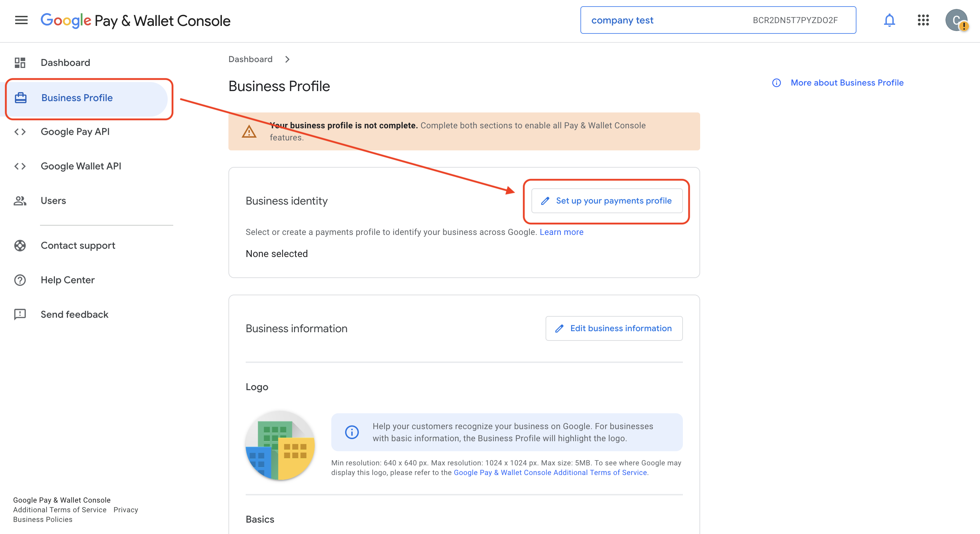This screenshot has width=980, height=534.
Task: Click the Business information heading
Action: [296, 329]
